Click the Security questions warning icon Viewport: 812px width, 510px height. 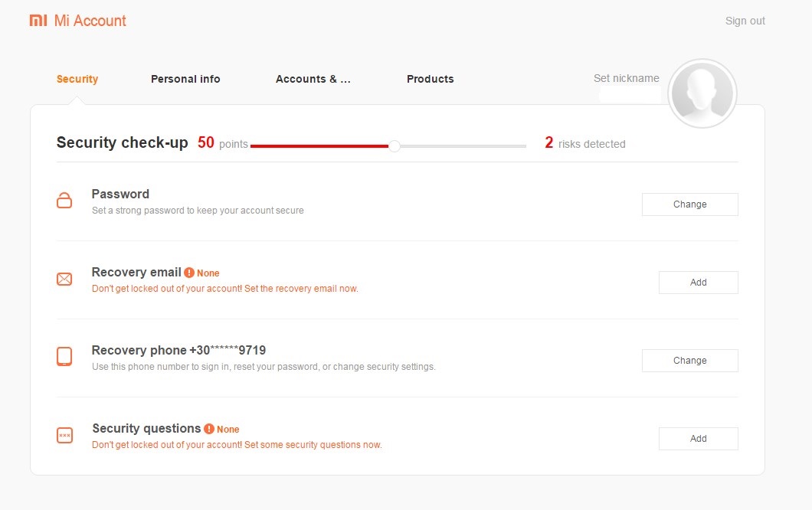[x=209, y=429]
